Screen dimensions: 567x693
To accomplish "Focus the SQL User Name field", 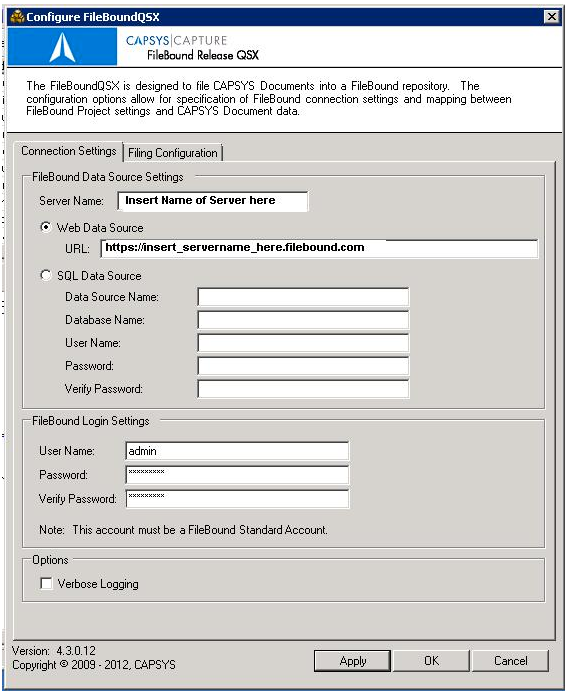I will coord(303,343).
